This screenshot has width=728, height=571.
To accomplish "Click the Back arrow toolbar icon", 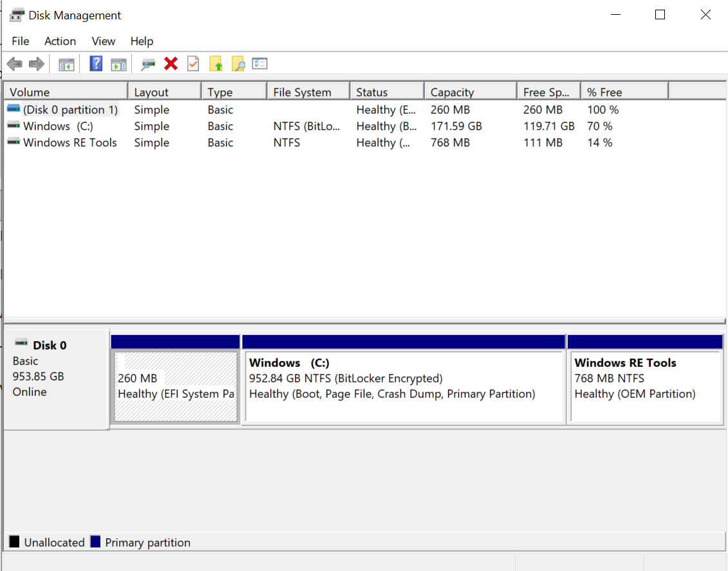I will [15, 64].
